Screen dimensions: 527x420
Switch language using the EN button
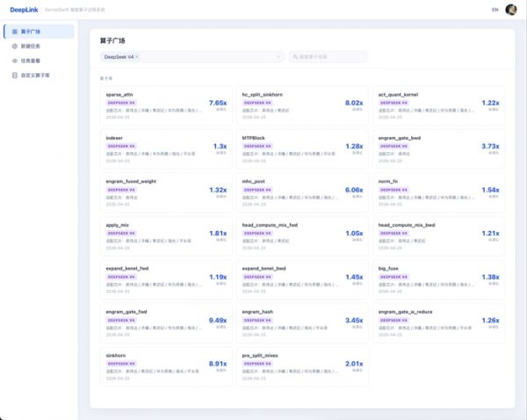click(x=495, y=10)
